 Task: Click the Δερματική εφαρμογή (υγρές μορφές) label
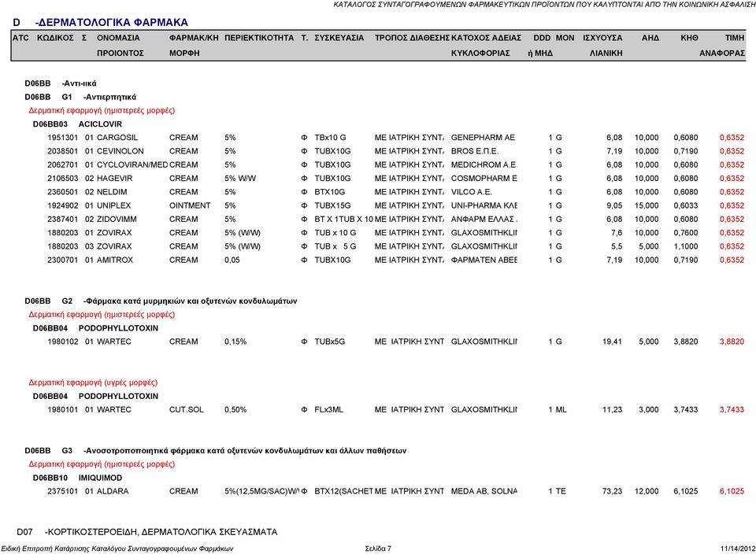click(x=93, y=382)
